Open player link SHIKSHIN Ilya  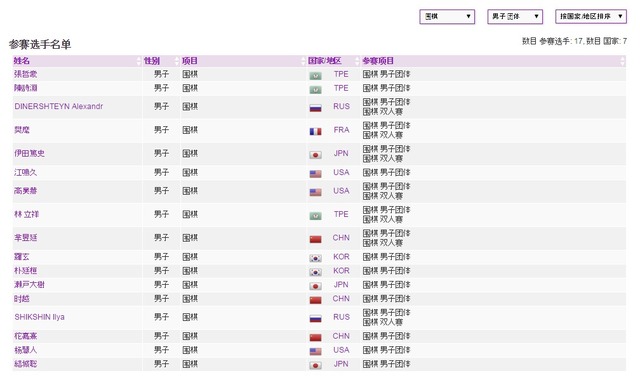39,317
